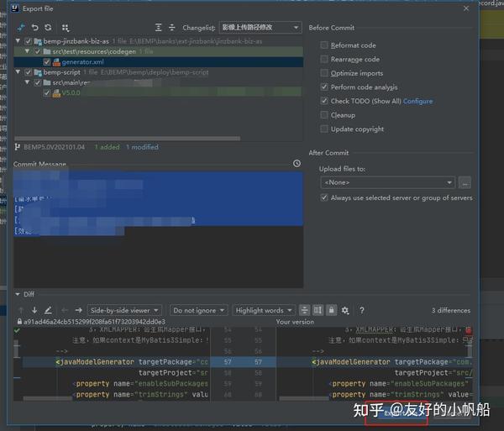Screen dimensions: 504x431
Task: Click the 1 added link
Action: (x=107, y=147)
